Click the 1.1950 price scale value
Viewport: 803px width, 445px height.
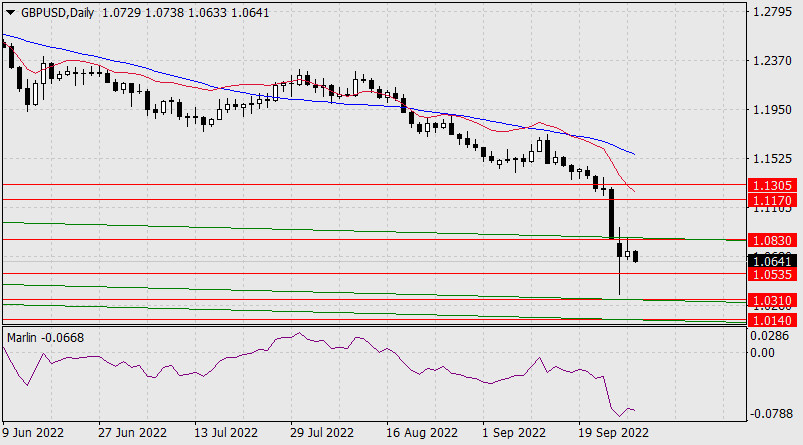point(772,110)
